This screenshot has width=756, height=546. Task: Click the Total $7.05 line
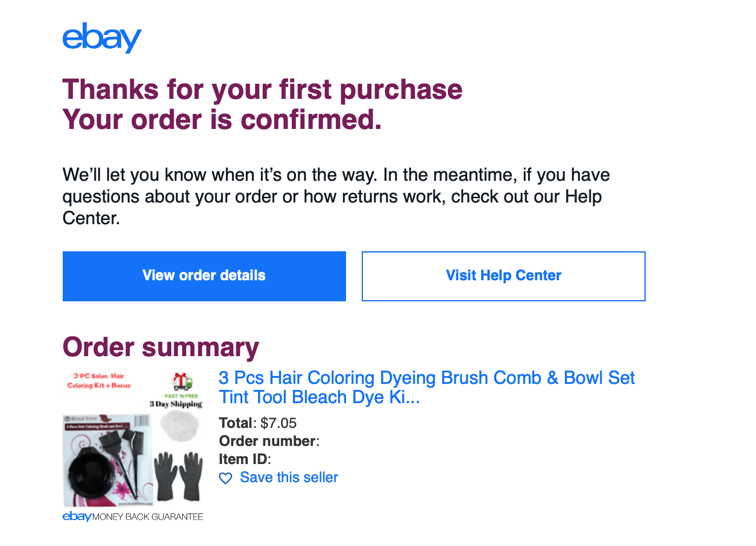click(258, 423)
